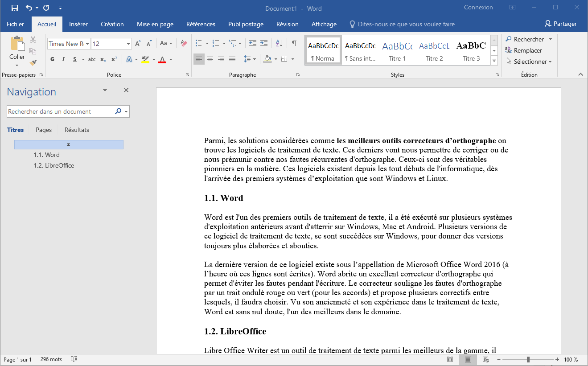Expand the font color dropdown arrow
Screen dimensions: 588x366
(170, 59)
